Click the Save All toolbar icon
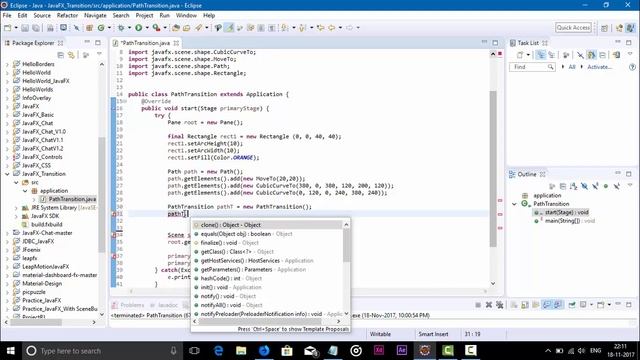640x360 pixels. (36, 28)
